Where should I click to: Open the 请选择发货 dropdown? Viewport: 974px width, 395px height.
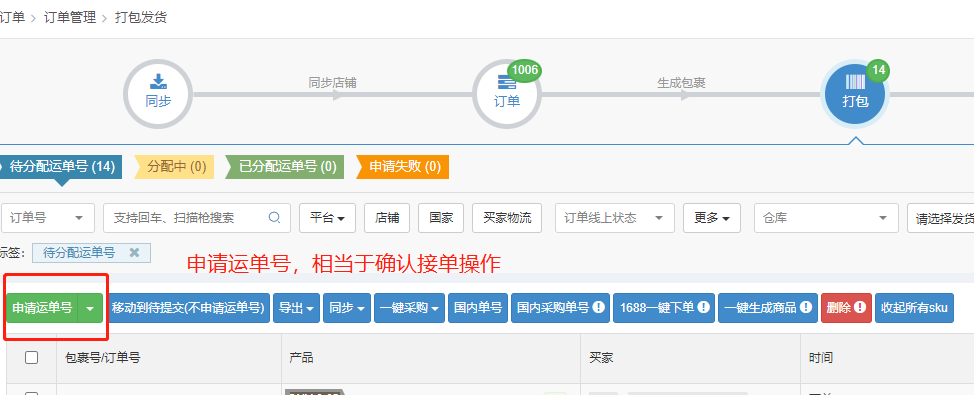tap(940, 218)
